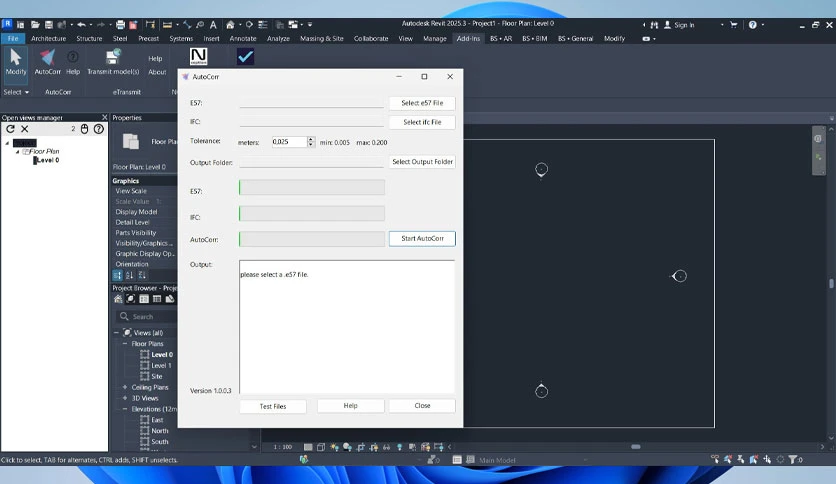Launch the AutoCorr add-in ribbon icon

pos(47,62)
